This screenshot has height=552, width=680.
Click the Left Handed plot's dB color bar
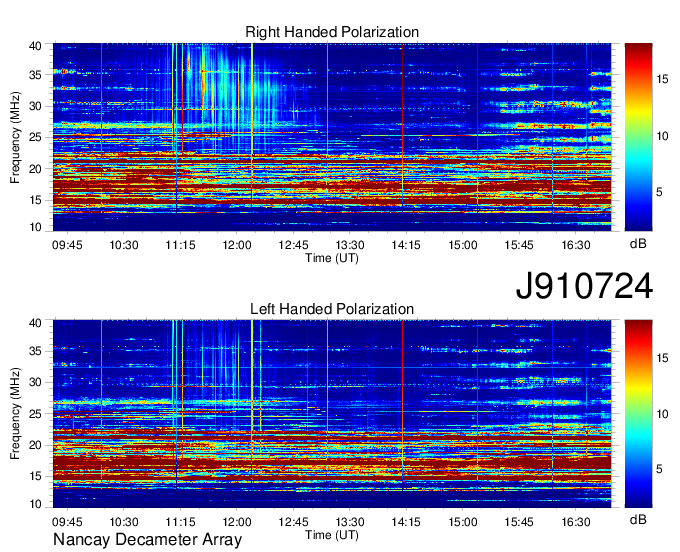click(x=638, y=414)
